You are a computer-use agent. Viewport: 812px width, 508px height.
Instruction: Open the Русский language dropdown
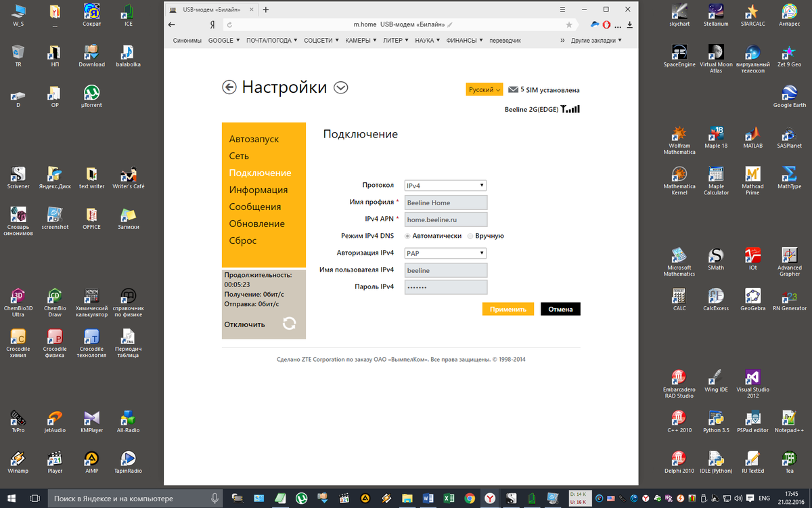point(484,89)
